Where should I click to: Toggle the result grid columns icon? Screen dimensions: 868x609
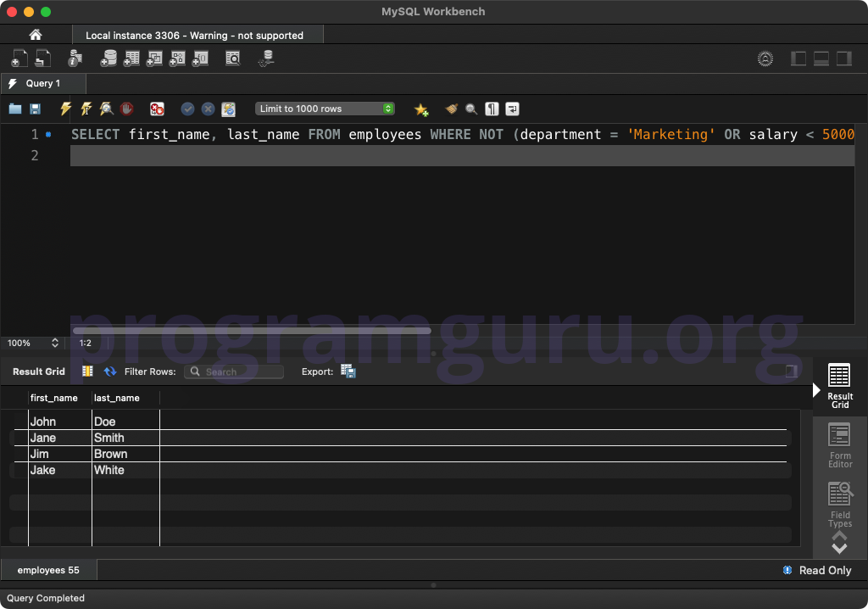coord(87,372)
